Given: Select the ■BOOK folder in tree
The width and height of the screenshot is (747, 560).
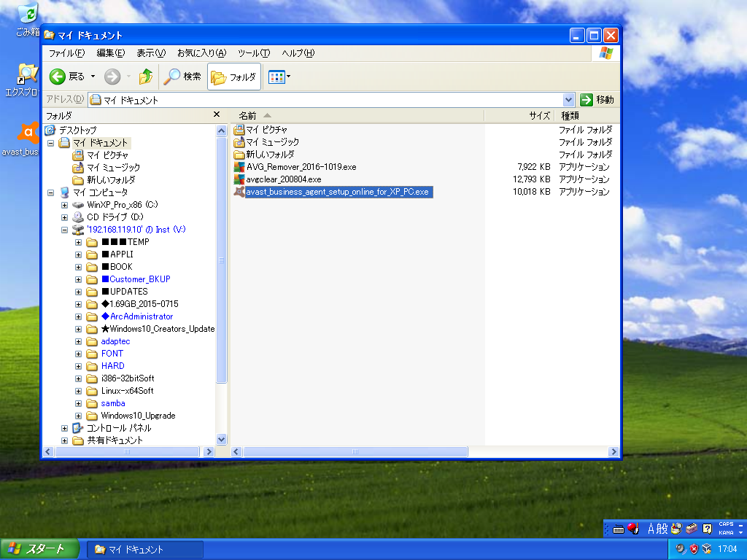Looking at the screenshot, I should pos(109,267).
